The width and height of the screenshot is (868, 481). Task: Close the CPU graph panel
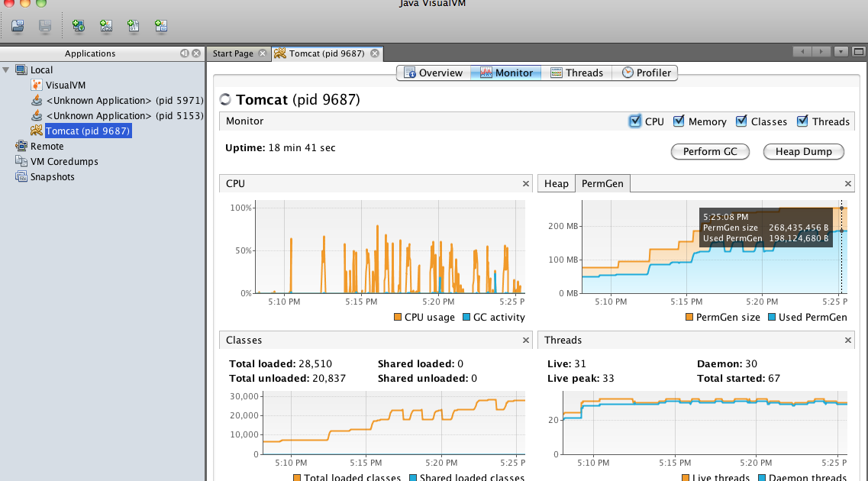(526, 184)
